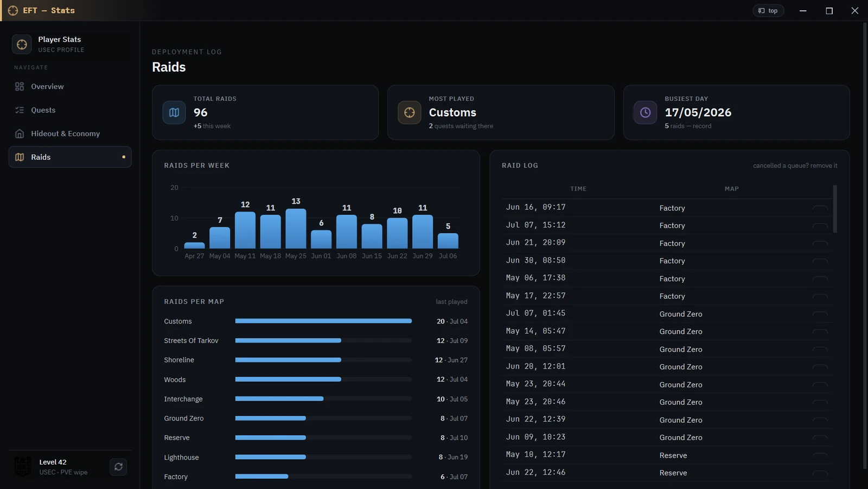Screen dimensions: 868x489
Task: Open the Overview page
Action: tap(70, 86)
